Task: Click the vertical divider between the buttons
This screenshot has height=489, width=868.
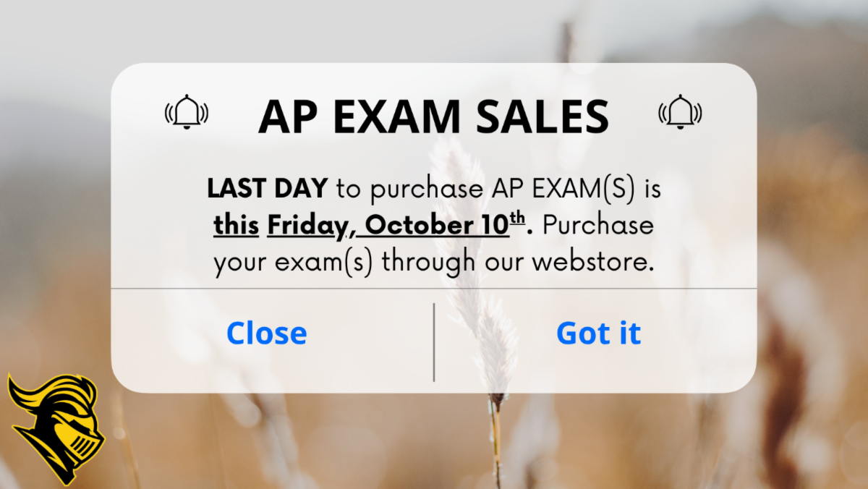Action: 434,341
